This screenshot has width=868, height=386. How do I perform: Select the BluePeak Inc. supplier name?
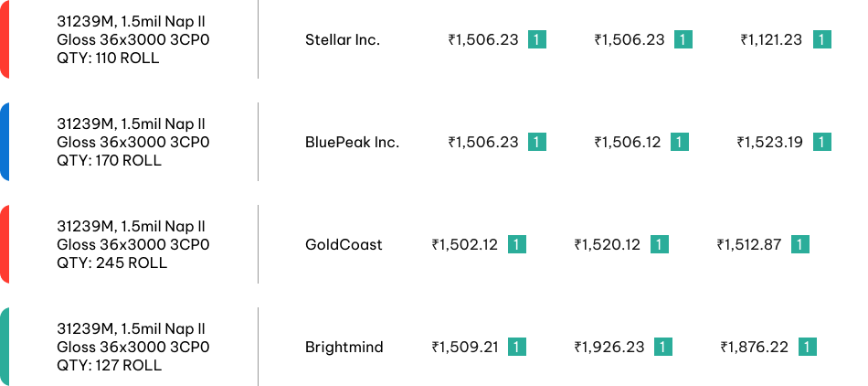[x=352, y=143]
